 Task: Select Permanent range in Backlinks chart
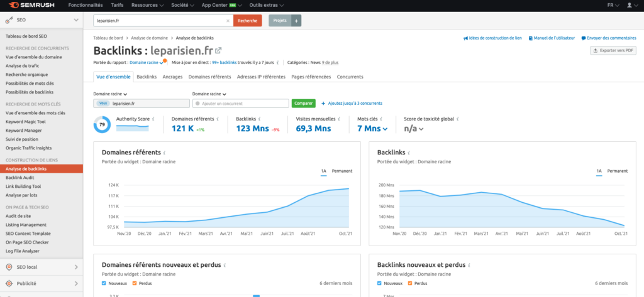[x=618, y=171]
